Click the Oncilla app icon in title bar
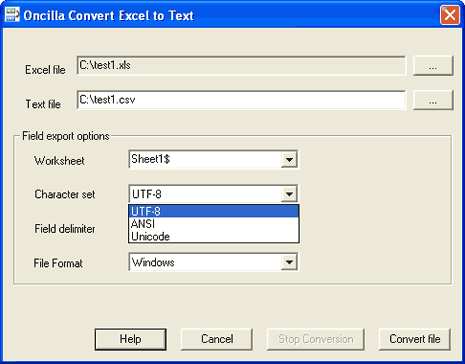465x364 pixels. (12, 15)
